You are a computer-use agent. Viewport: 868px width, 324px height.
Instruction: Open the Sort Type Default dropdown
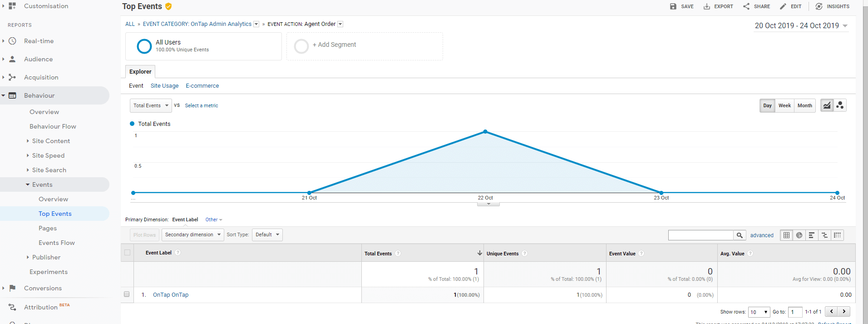(267, 235)
